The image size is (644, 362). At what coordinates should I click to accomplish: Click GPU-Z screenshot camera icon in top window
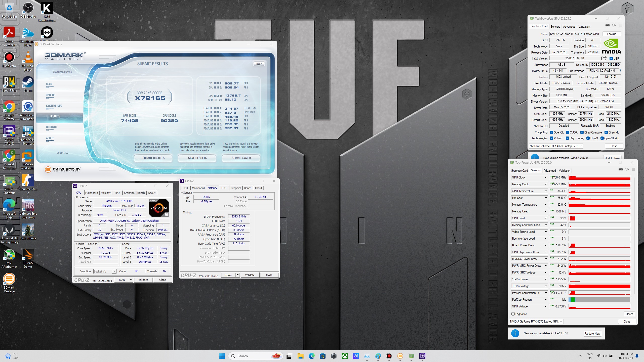(x=608, y=25)
